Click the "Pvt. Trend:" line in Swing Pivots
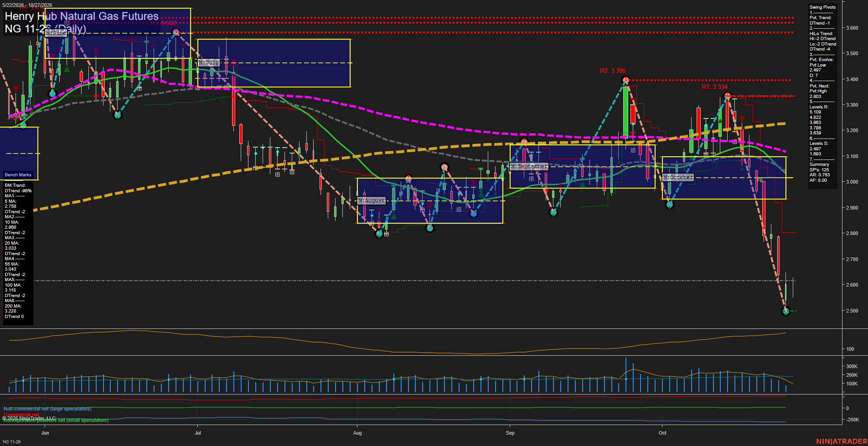 click(821, 18)
